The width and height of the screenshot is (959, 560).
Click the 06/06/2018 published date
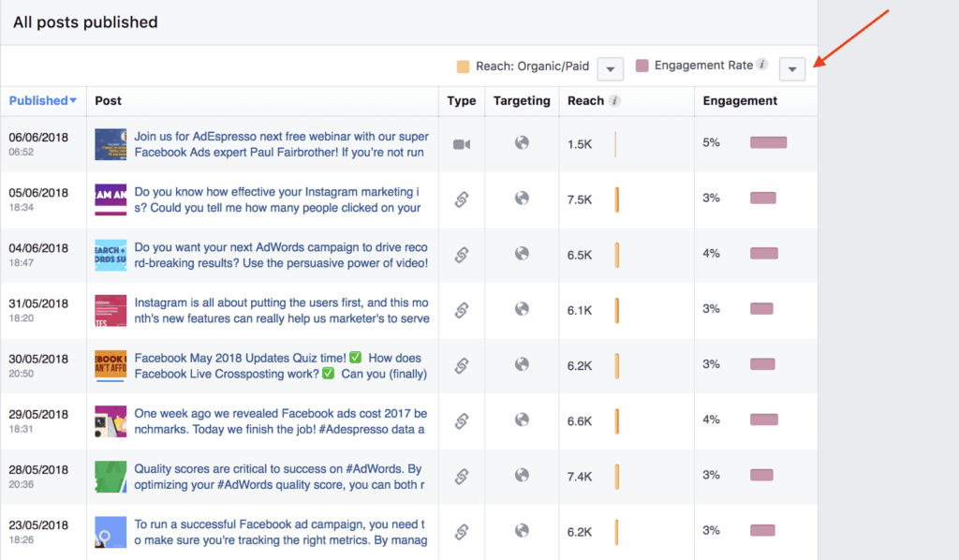tap(38, 138)
